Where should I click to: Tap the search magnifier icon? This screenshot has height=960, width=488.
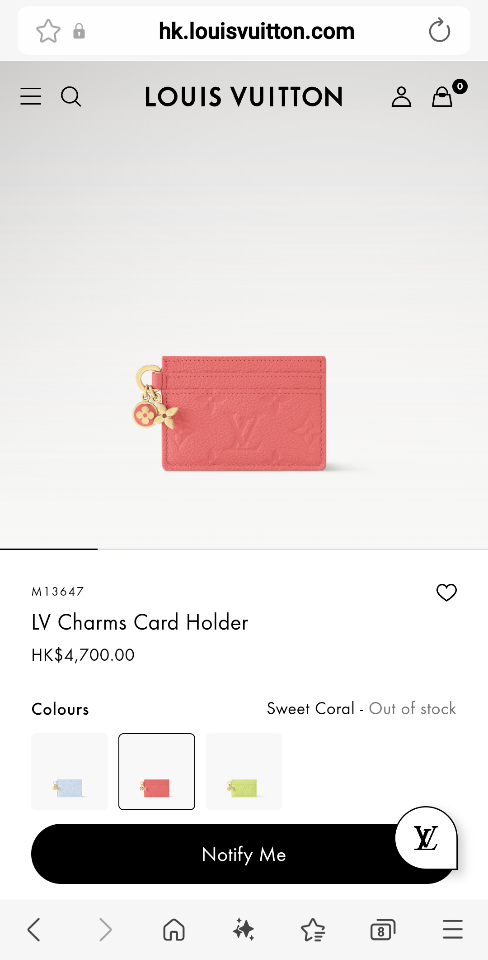[71, 97]
